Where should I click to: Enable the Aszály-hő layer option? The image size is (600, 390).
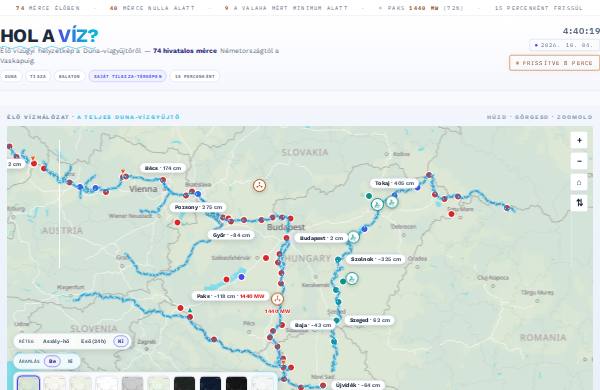pos(56,341)
